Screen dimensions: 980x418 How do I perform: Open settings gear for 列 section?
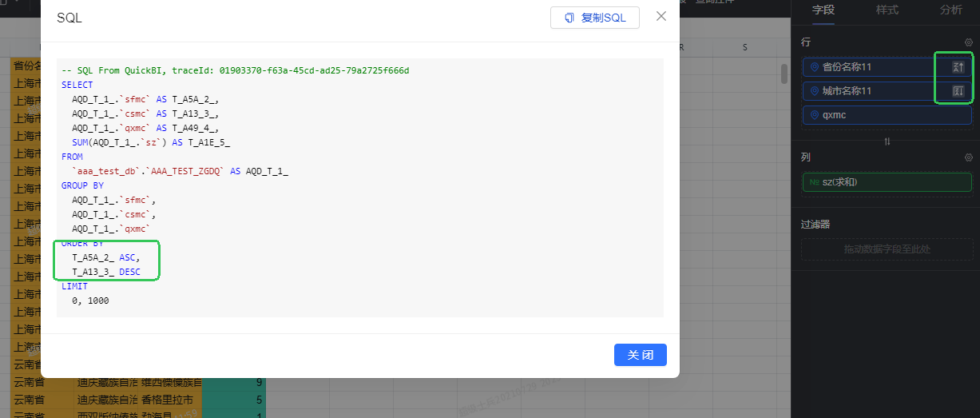coord(968,158)
